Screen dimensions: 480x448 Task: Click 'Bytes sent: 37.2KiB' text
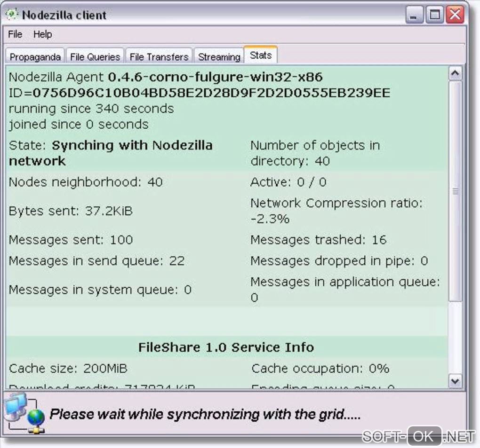(x=71, y=211)
